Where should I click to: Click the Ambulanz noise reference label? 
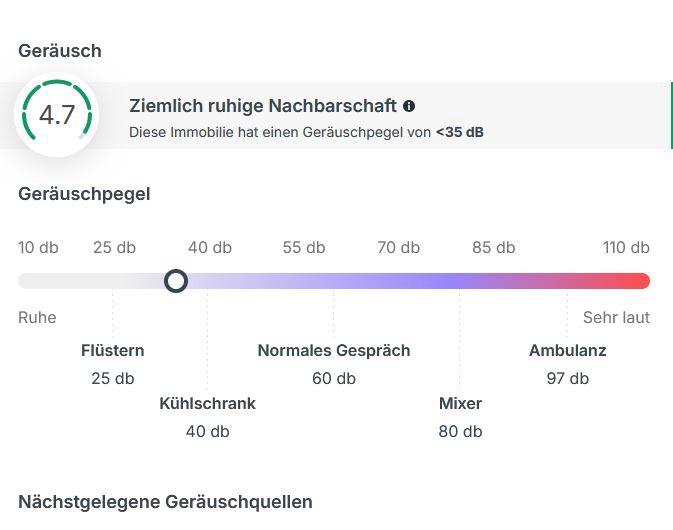pyautogui.click(x=567, y=351)
